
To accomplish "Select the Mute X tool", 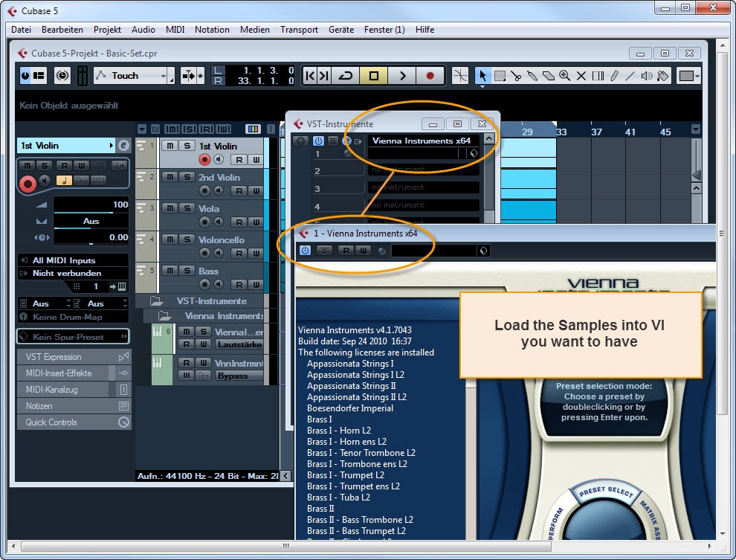I will pos(581,76).
